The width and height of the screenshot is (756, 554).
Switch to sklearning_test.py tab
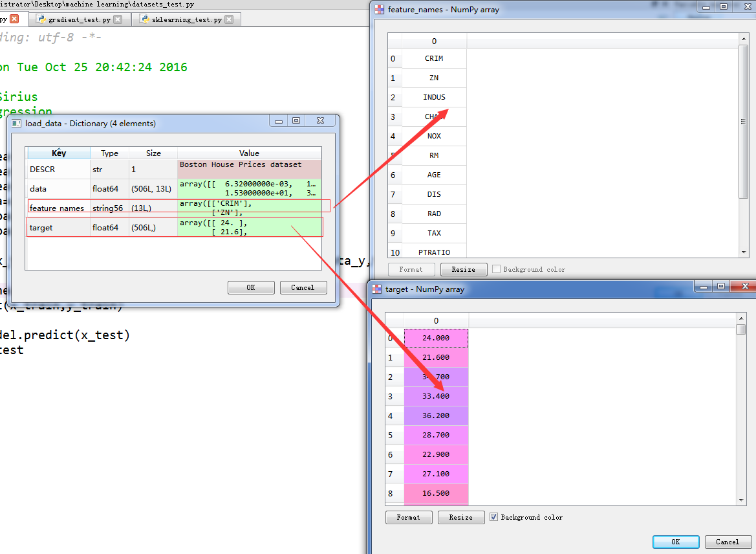pos(187,19)
